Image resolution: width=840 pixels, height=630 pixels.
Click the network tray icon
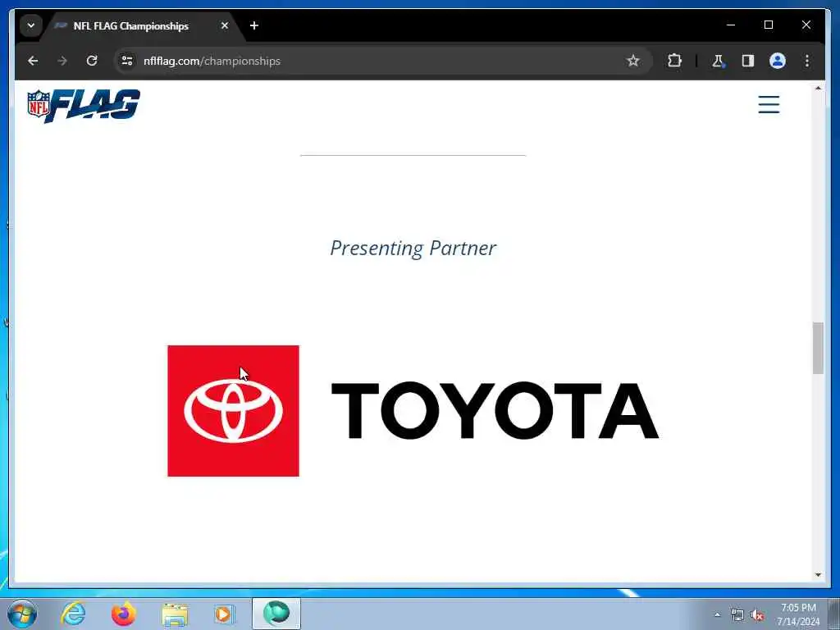tap(737, 615)
